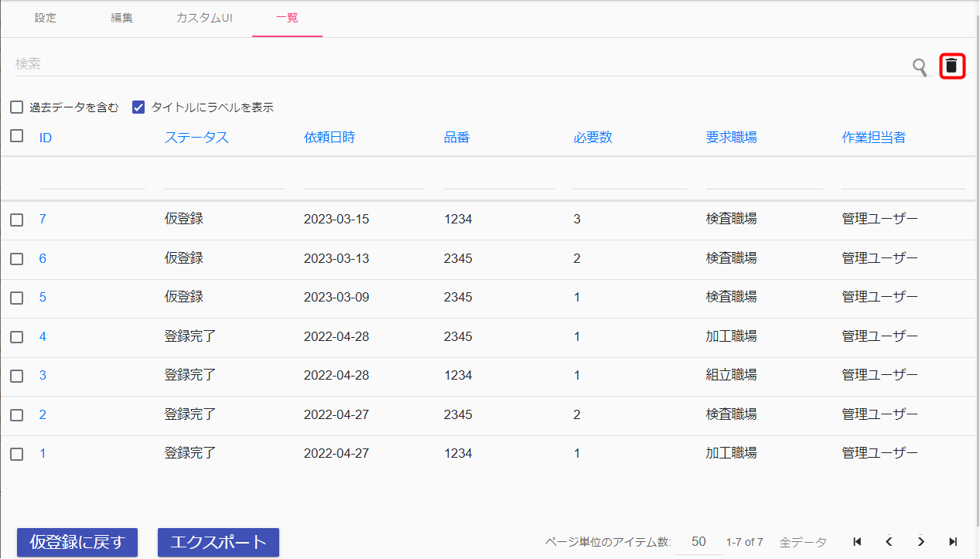
Task: Enable 過去データを含む checkbox
Action: 16,107
